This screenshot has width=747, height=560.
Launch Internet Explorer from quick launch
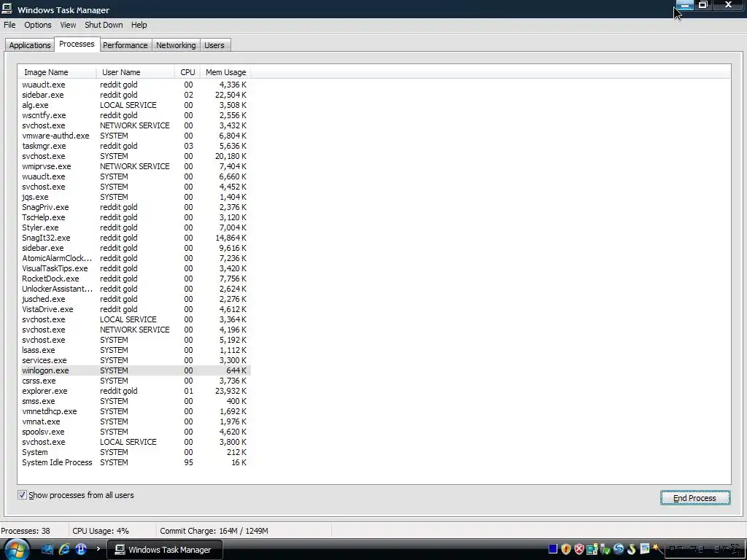(x=64, y=549)
